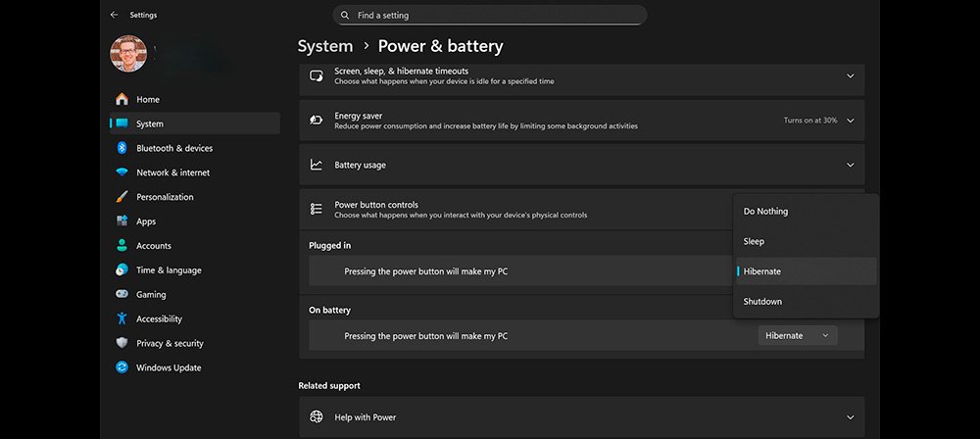The height and width of the screenshot is (439, 980).
Task: Open the On battery Hibernate dropdown
Action: click(798, 336)
